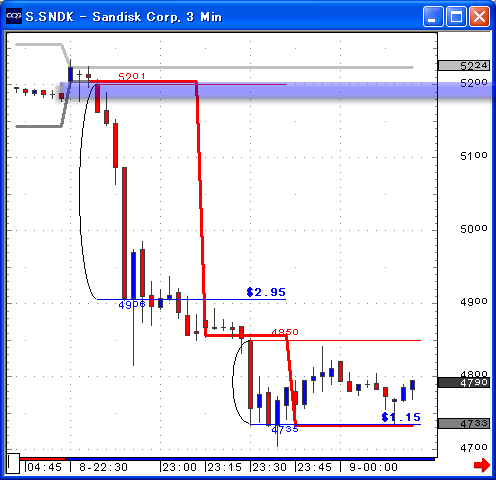Viewport: 496px width, 480px height.
Task: Minimize the Sandisk chart window
Action: (x=433, y=16)
